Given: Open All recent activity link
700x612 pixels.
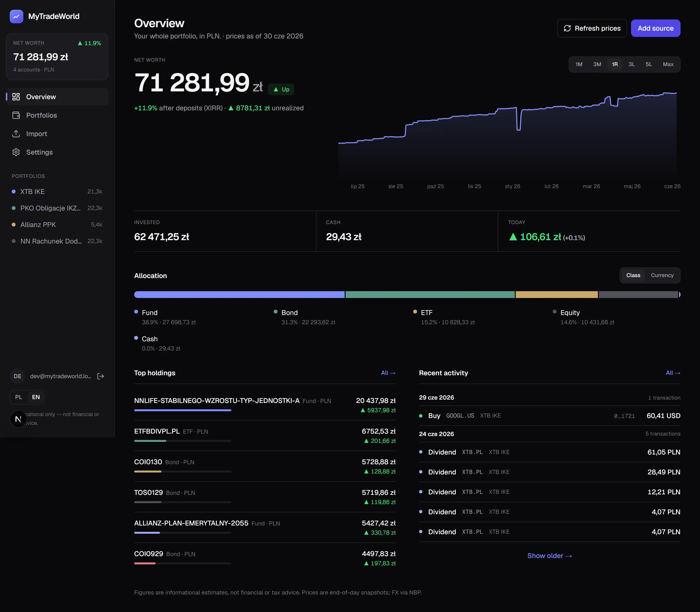Looking at the screenshot, I should [x=673, y=373].
